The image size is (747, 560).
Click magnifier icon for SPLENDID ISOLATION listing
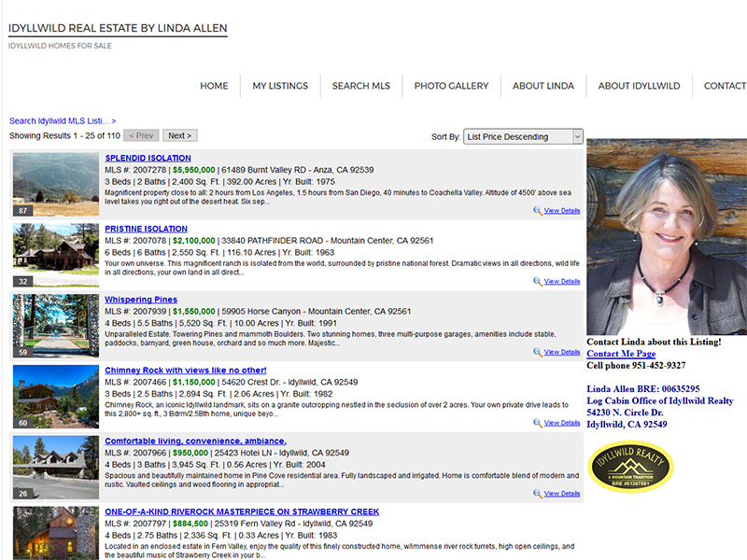pos(538,211)
